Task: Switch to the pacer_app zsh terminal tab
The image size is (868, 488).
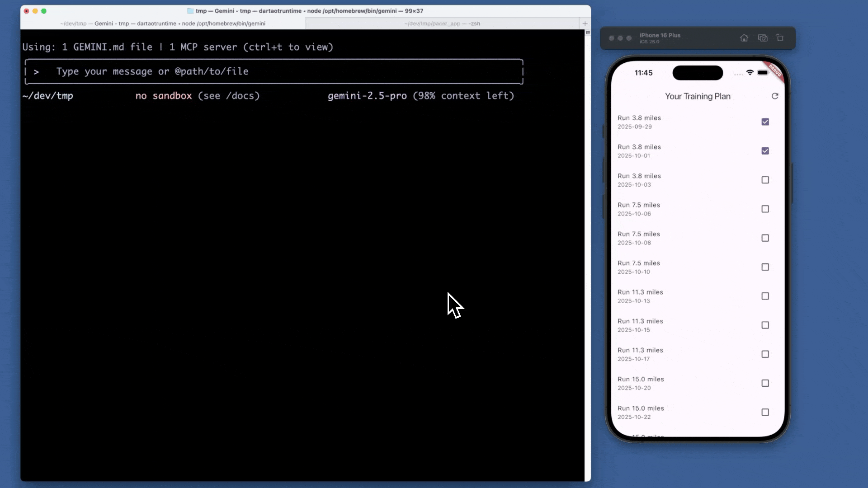Action: point(442,23)
